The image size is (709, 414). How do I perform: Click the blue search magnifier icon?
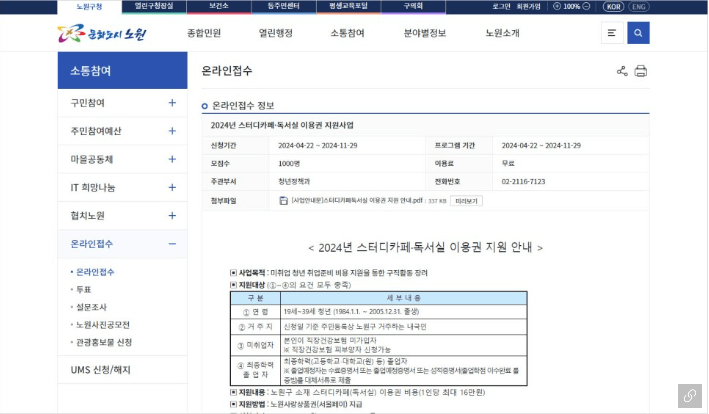(638, 33)
